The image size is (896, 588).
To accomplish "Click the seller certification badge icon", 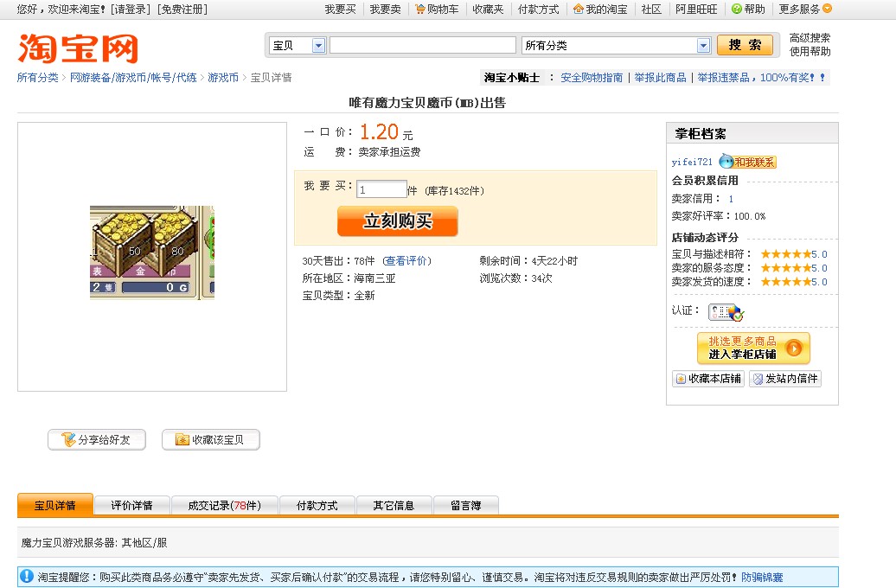I will [x=725, y=312].
